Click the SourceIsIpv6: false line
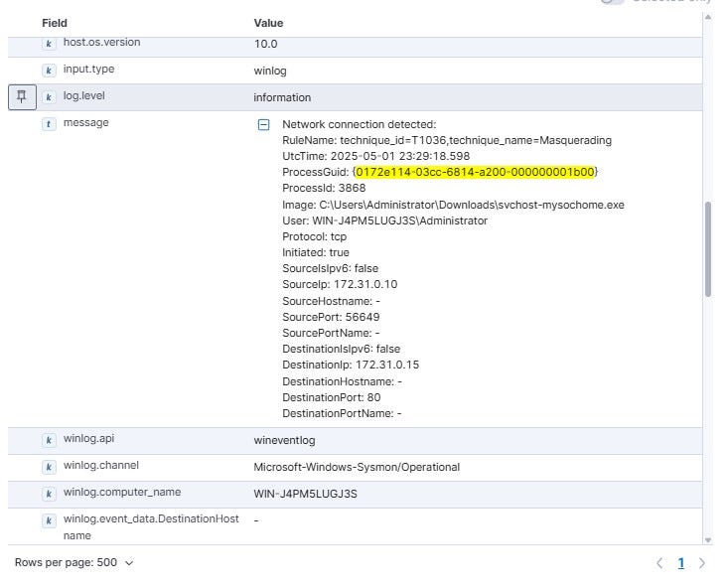726x588 pixels. (330, 268)
